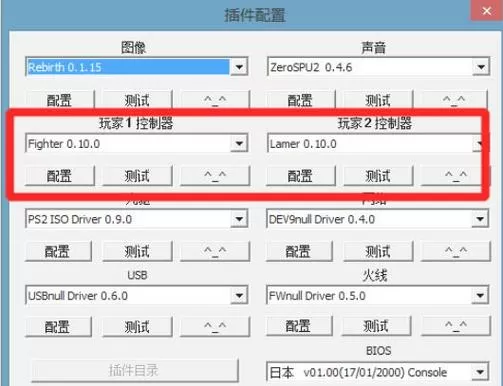Expand the 玩家1控制器 Fighter dropdown arrow
The height and width of the screenshot is (386, 503).
point(239,144)
